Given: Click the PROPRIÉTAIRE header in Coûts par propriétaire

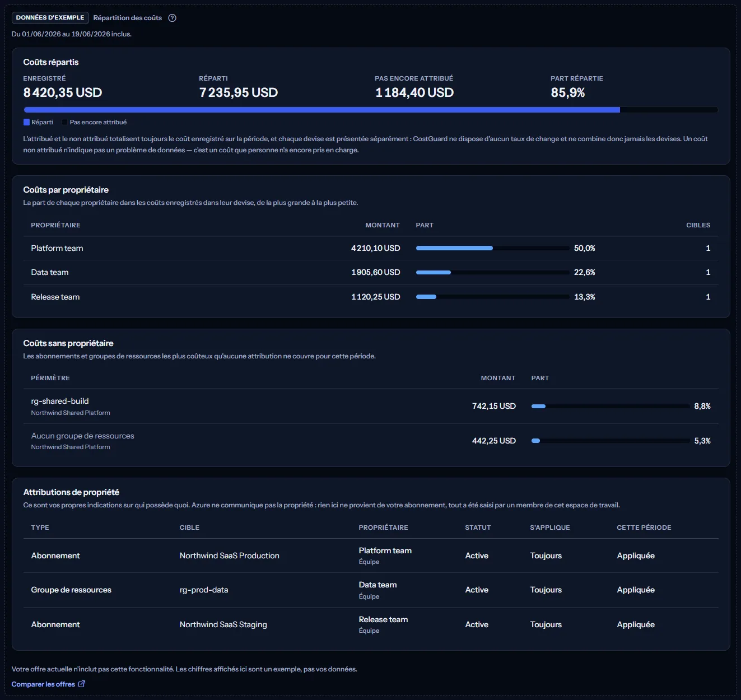Looking at the screenshot, I should [x=55, y=225].
